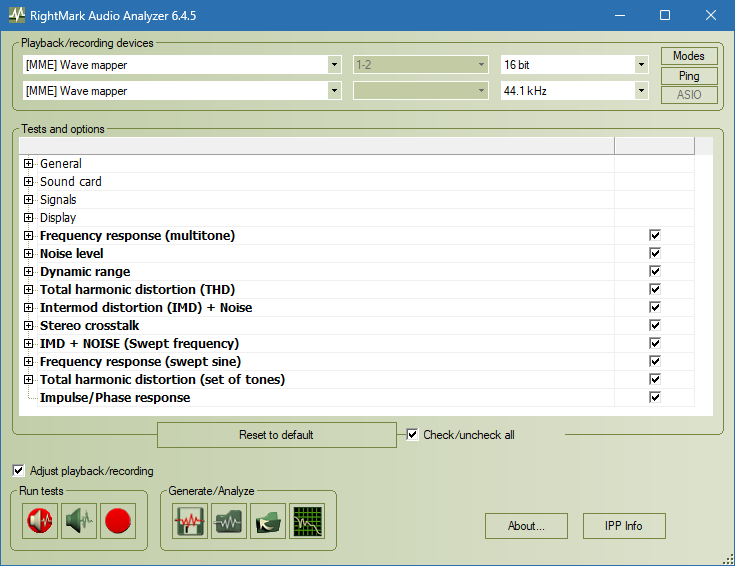
Task: Click the Reset to default button
Action: 277,435
